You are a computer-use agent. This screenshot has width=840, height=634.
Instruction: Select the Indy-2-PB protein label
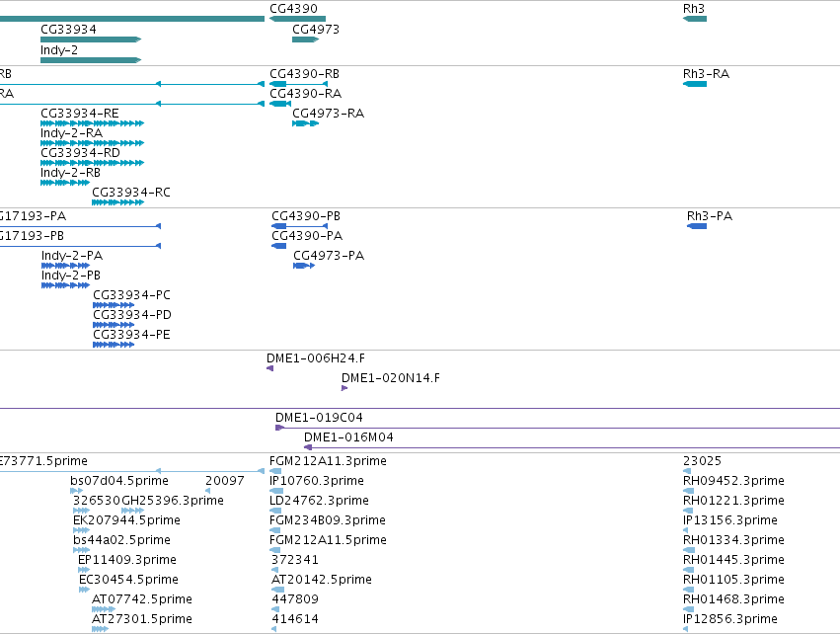71,276
